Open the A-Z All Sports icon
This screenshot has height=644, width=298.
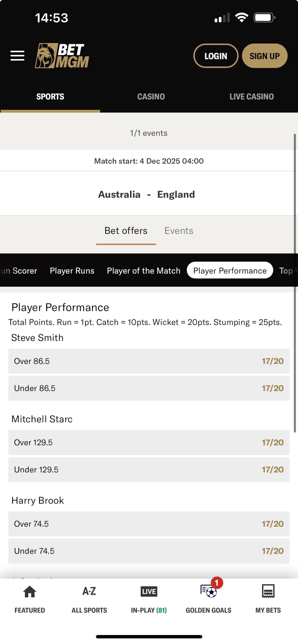click(x=89, y=592)
